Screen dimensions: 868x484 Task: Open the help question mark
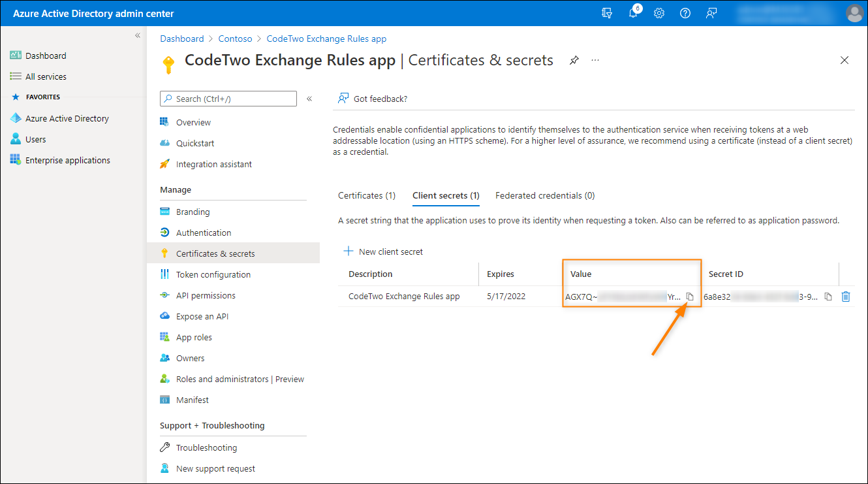click(x=685, y=13)
